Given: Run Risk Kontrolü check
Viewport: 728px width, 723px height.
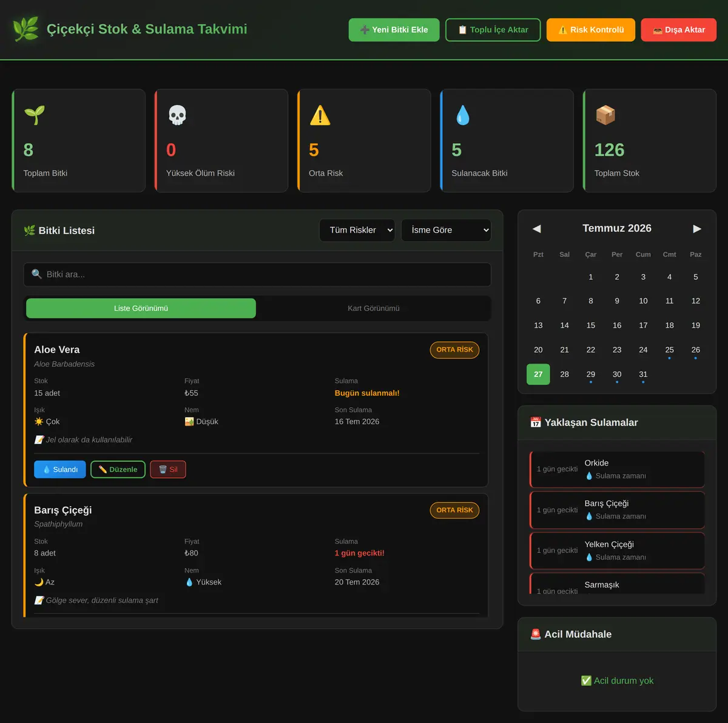Looking at the screenshot, I should click(591, 30).
